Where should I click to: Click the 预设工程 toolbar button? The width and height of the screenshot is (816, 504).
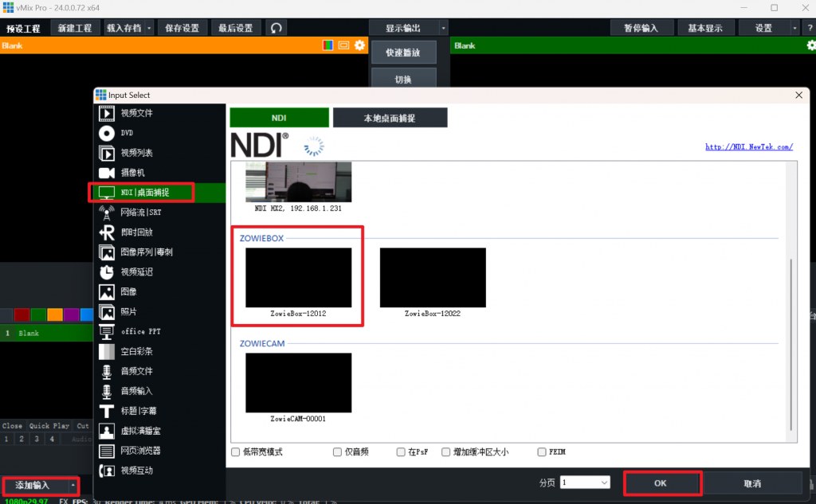pos(23,28)
